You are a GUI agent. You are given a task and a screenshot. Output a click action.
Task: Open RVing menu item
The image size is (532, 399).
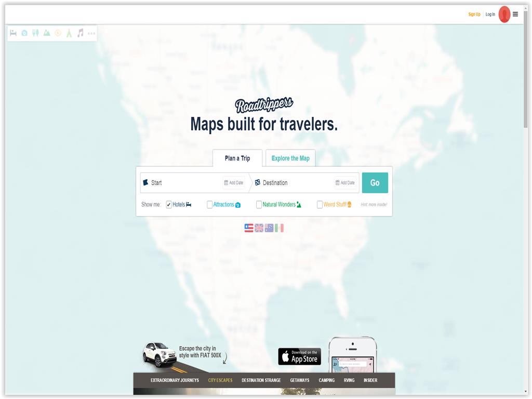click(x=349, y=380)
